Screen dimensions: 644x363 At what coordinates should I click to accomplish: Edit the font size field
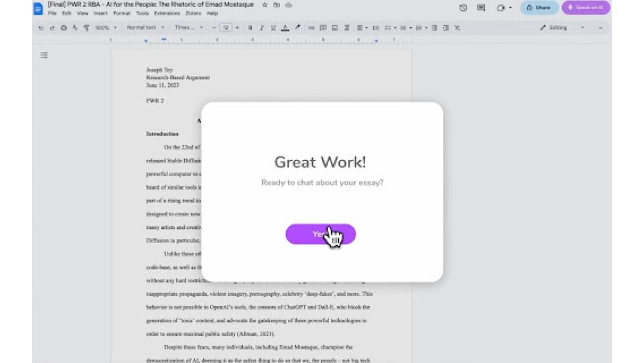click(x=225, y=28)
